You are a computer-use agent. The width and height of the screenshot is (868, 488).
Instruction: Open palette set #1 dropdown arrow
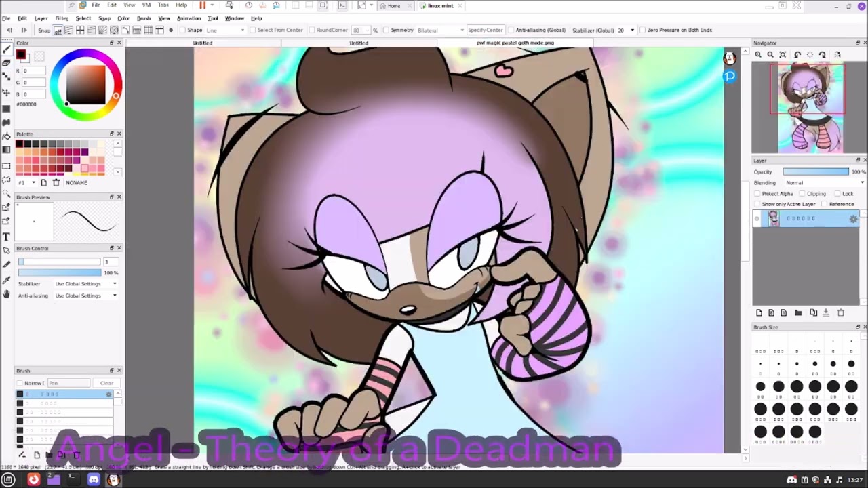(x=33, y=183)
